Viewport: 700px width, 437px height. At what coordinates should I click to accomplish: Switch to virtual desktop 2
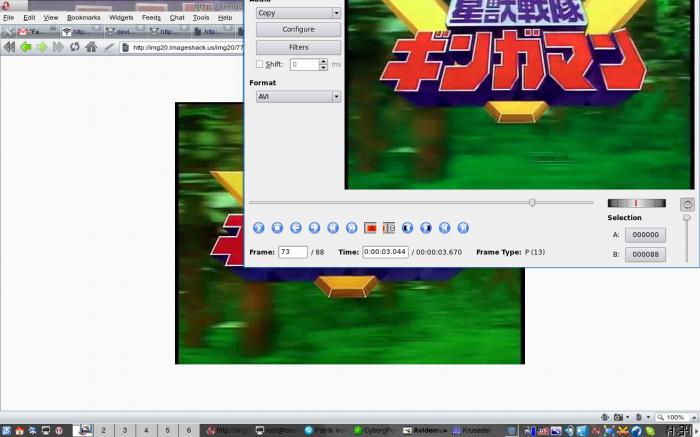[x=104, y=430]
